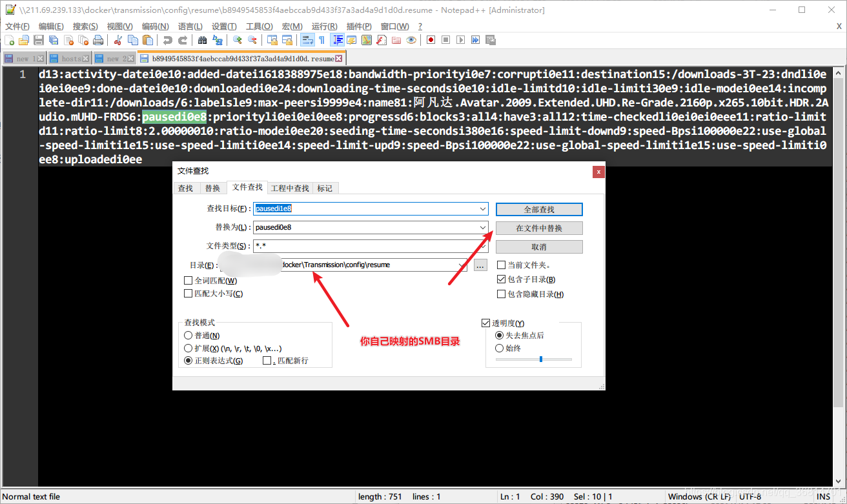Toggle file monitoring eye icon
The height and width of the screenshot is (504, 847).
tap(411, 40)
